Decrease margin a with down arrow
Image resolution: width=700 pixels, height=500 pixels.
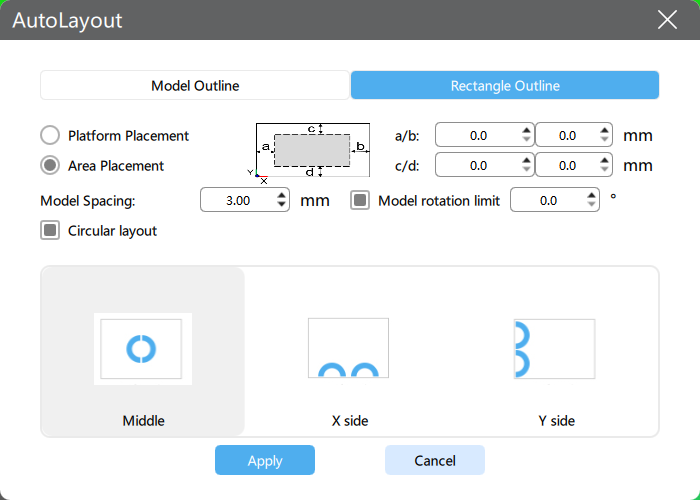[526, 139]
